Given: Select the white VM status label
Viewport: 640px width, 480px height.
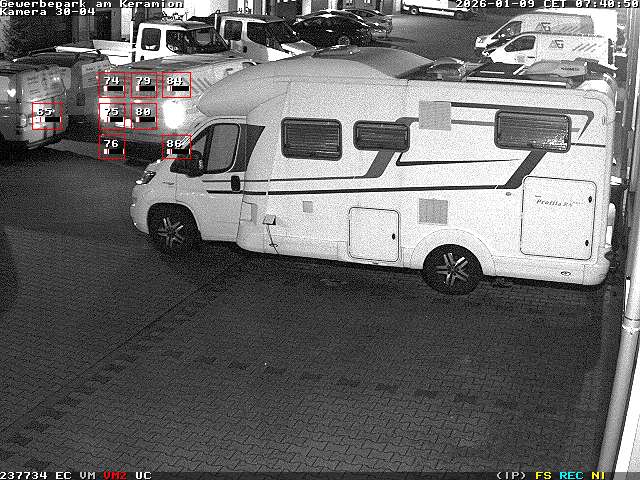Looking at the screenshot, I should [x=88, y=475].
